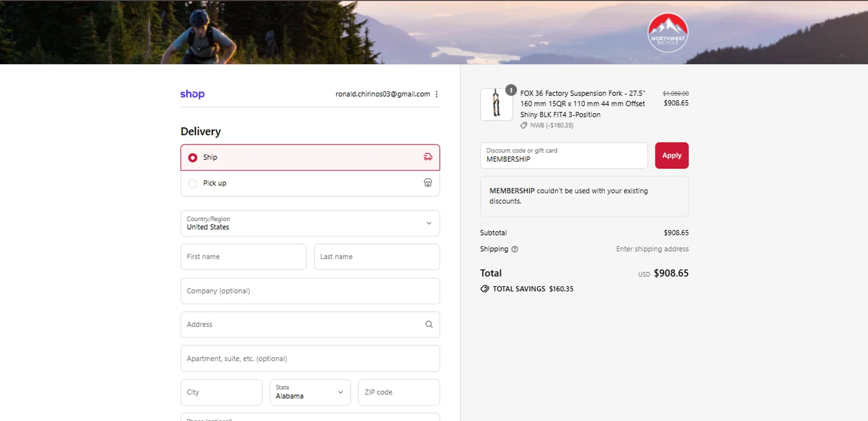Click the Address field
868x421 pixels.
(310, 324)
